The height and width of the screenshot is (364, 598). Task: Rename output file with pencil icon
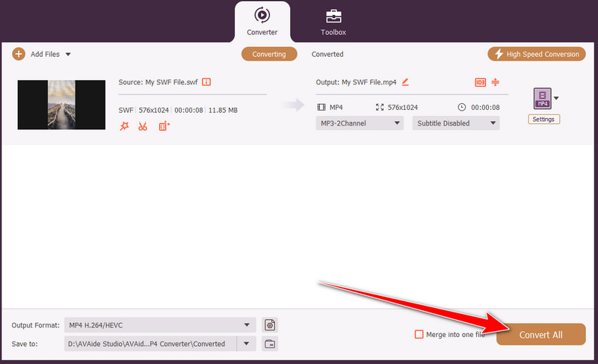point(405,81)
